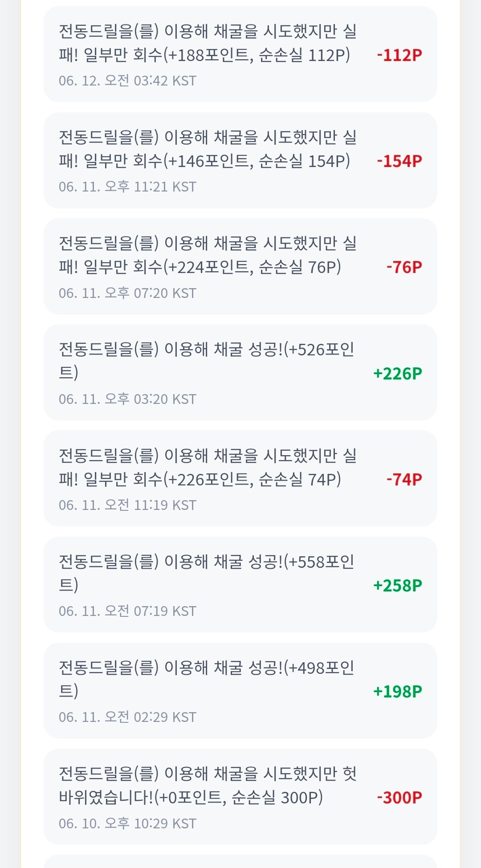
Task: Tap the green +226P gain amount
Action: [x=398, y=373]
